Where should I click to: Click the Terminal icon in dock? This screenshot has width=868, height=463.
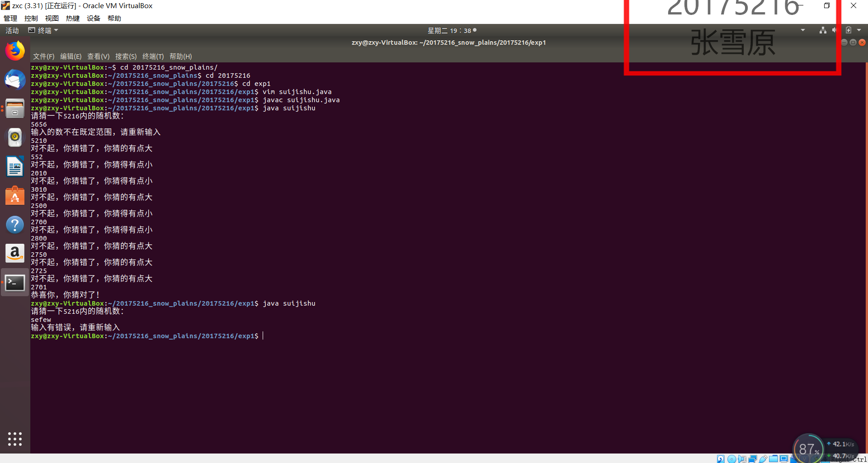point(15,283)
